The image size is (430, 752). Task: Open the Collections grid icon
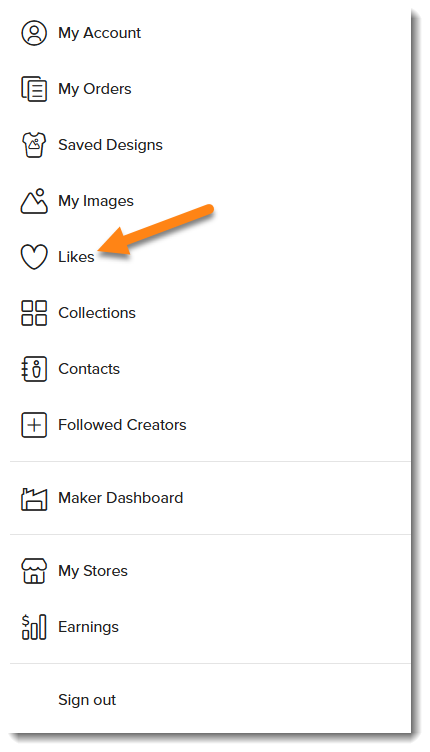coord(34,313)
